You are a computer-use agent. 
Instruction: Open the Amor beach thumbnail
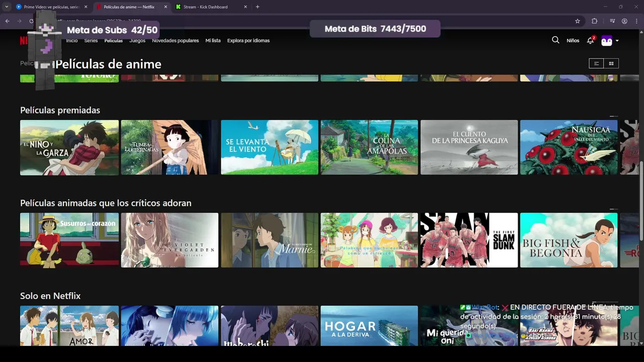click(x=69, y=326)
